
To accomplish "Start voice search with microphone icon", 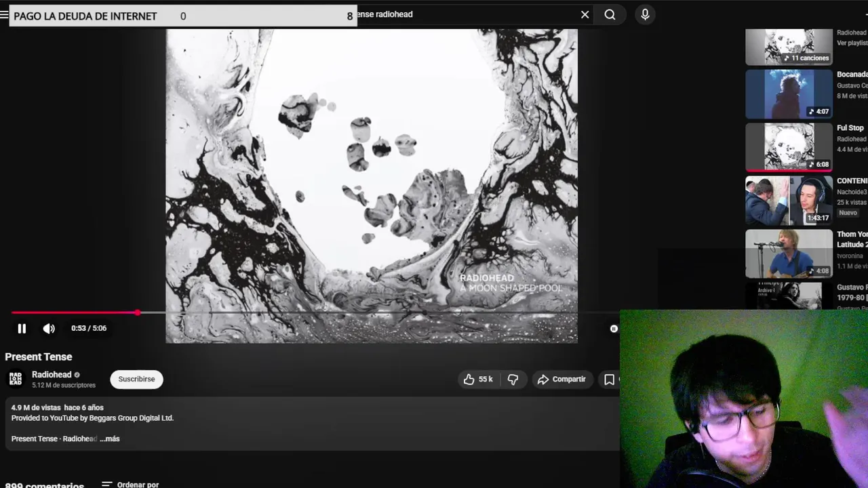I will 645,14.
